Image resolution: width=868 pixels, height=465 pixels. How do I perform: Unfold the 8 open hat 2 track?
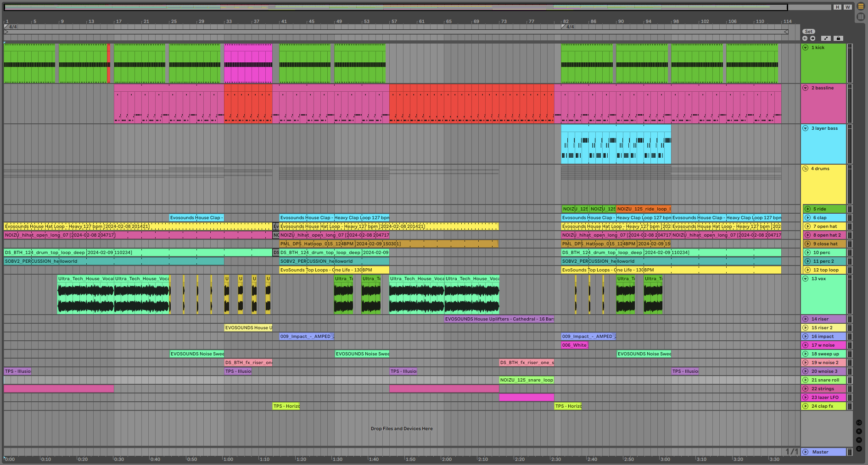click(808, 235)
